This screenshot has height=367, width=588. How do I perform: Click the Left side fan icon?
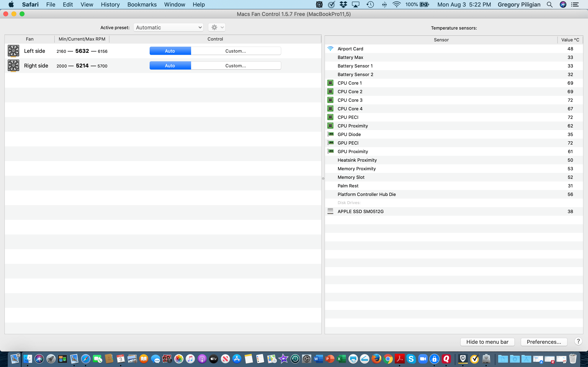pos(13,51)
